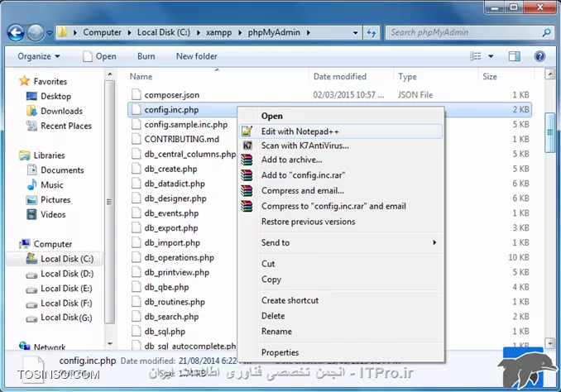Click the Open toolbar button
Screen dimensions: 561x392
99,56
